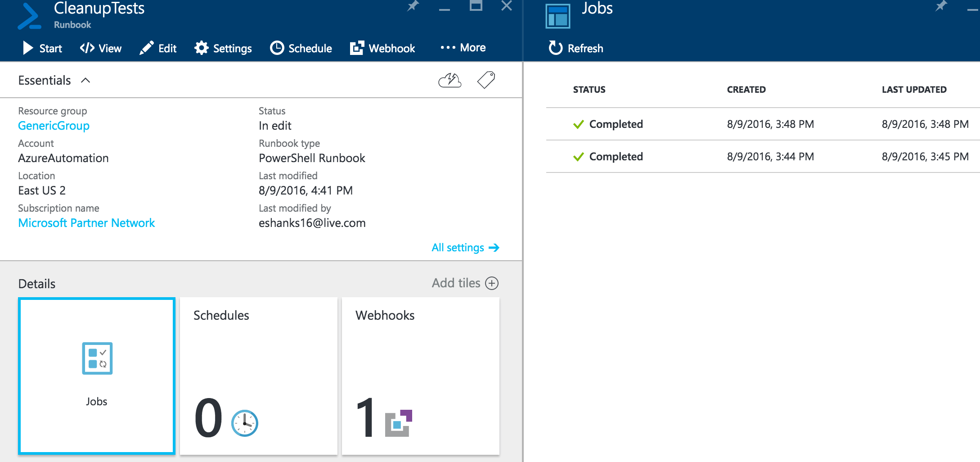Open All settings

(465, 247)
